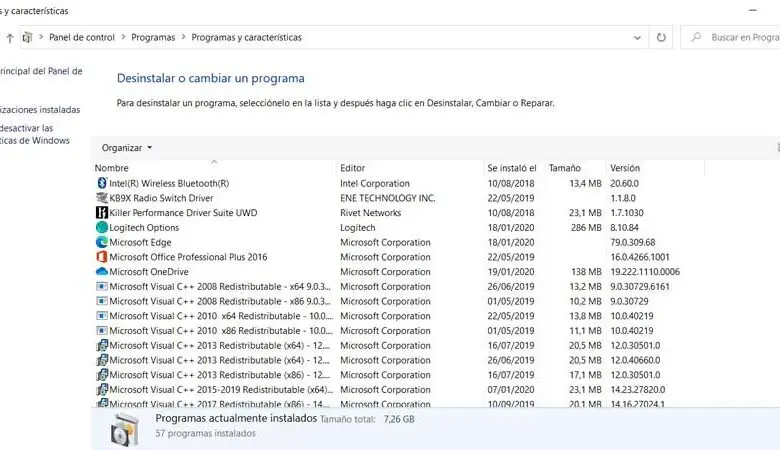
Task: Click the KB9X Radio Switch Driver icon
Action: (101, 198)
